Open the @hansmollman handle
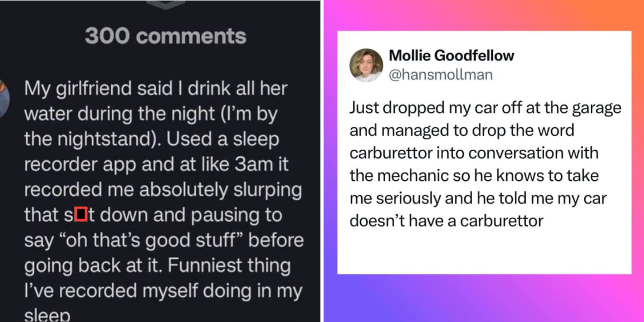The image size is (644, 322). (440, 74)
